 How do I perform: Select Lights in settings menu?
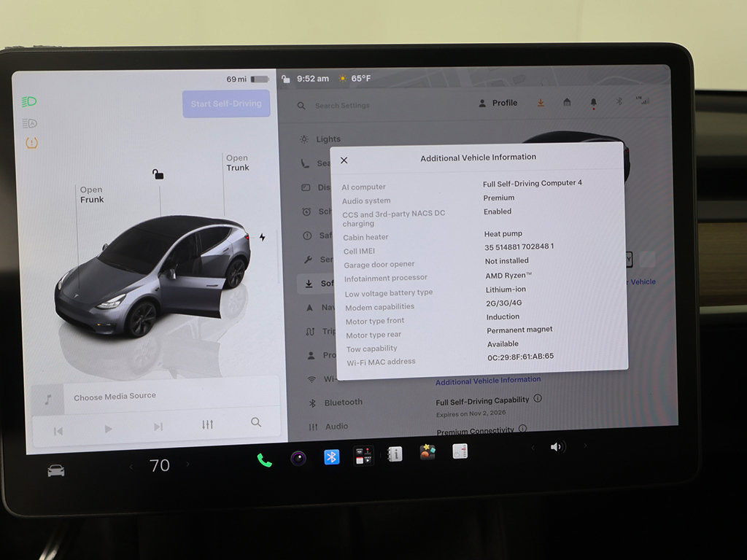pyautogui.click(x=320, y=139)
